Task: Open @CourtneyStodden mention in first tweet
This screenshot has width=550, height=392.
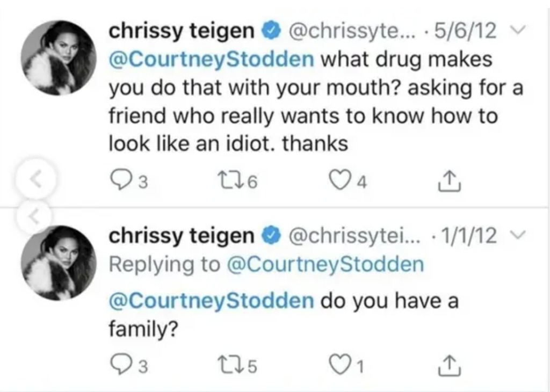Action: click(x=212, y=59)
